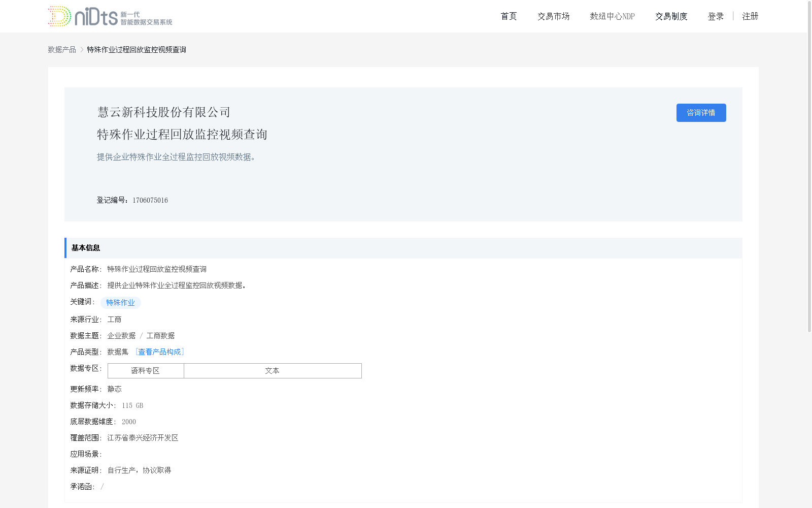Screen dimensions: 812x508
Task: Open the 交易市场 menu item
Action: click(553, 16)
